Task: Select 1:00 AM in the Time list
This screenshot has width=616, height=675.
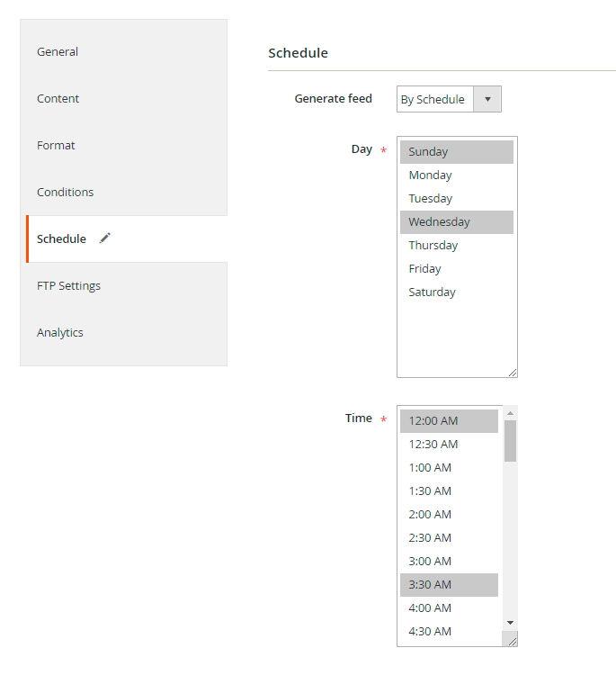Action: coord(430,468)
